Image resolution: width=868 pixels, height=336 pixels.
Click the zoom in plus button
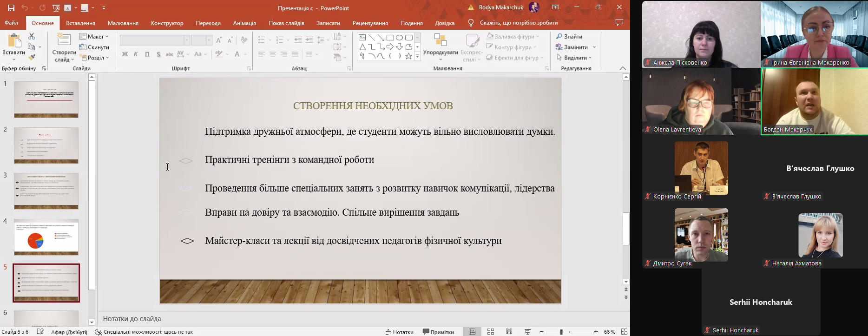point(596,332)
